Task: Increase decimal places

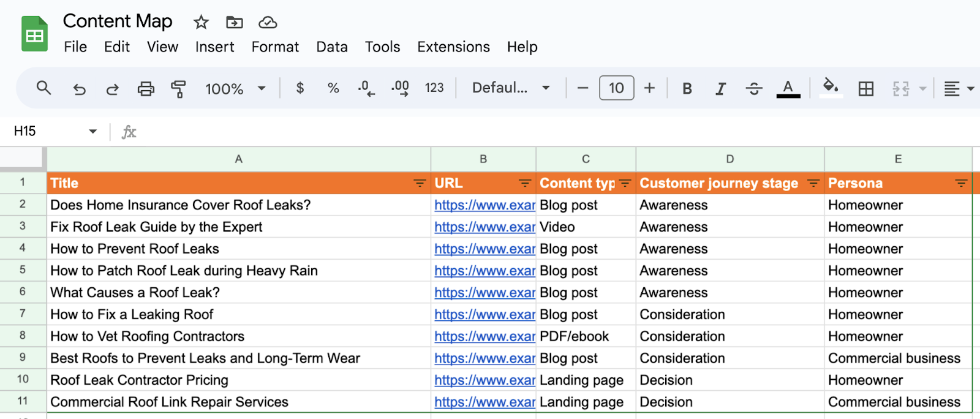Action: click(400, 88)
